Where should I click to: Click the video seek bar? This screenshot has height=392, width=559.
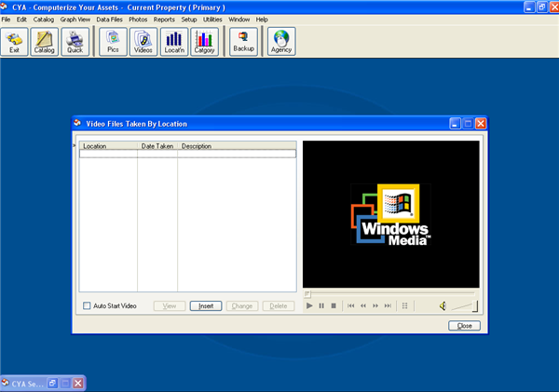390,293
